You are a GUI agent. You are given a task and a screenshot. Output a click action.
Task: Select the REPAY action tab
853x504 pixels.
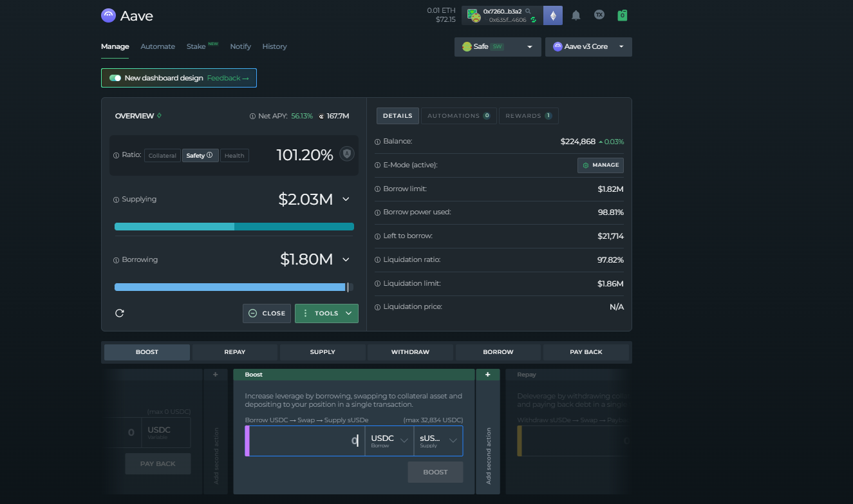tap(235, 352)
